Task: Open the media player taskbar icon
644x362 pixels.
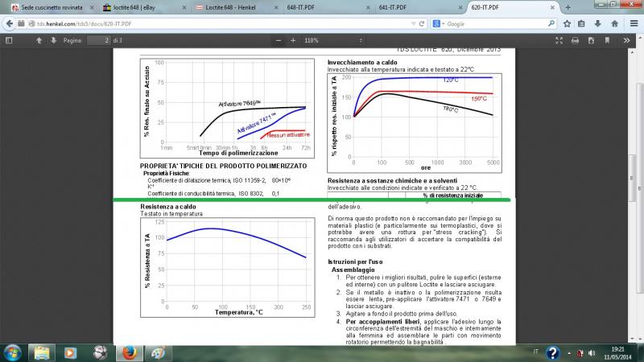Action: coord(70,353)
